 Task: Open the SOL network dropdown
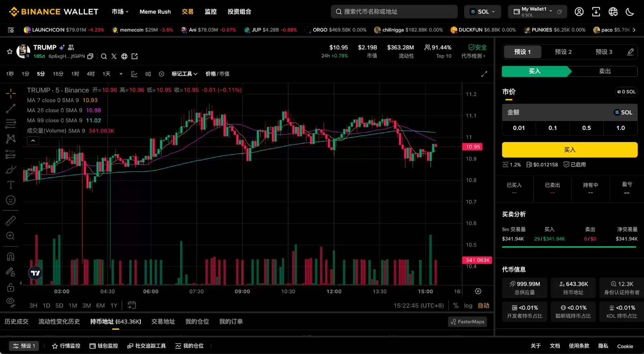click(x=483, y=12)
